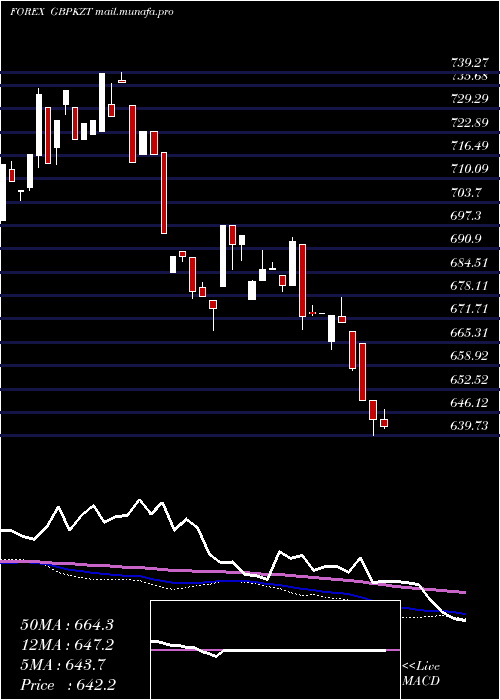Select the 710.09 price axis label
Image resolution: width=500 pixels, height=700 pixels.
point(469,169)
